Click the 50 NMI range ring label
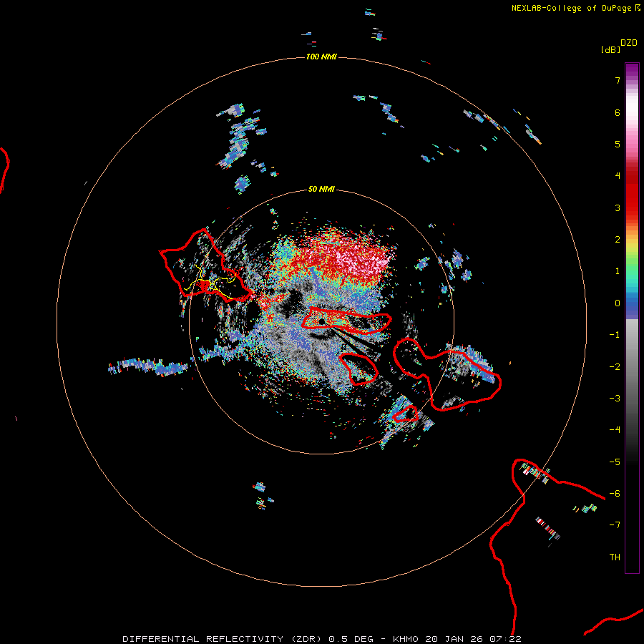This screenshot has height=644, width=644. click(x=321, y=189)
